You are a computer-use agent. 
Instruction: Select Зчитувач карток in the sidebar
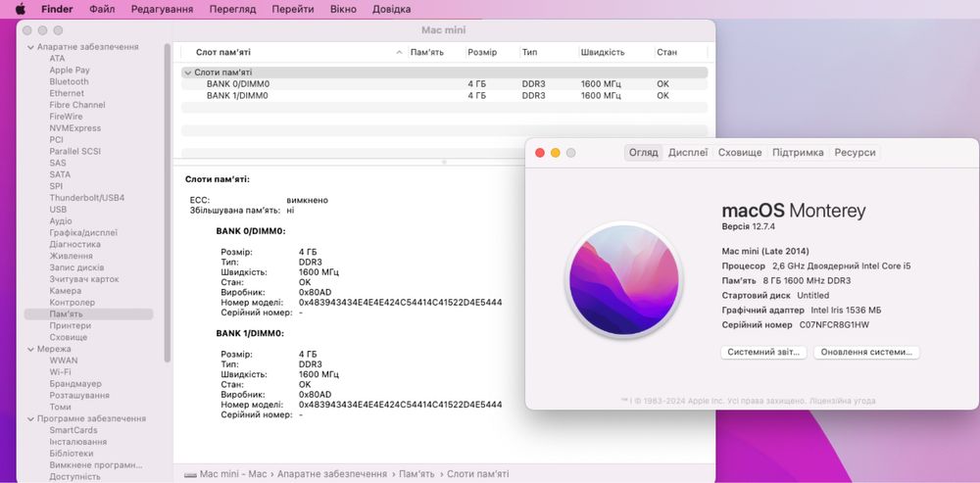[x=83, y=279]
